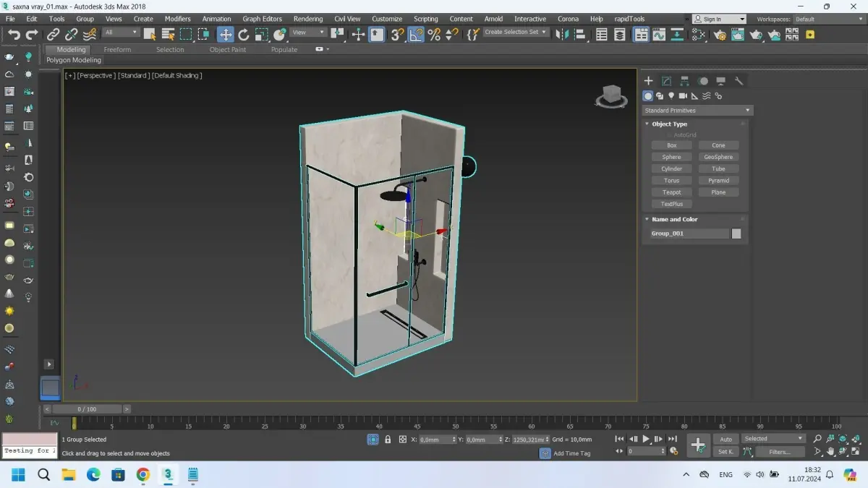Open the selection filter All dropdown
Viewport: 868px width, 488px height.
(121, 33)
